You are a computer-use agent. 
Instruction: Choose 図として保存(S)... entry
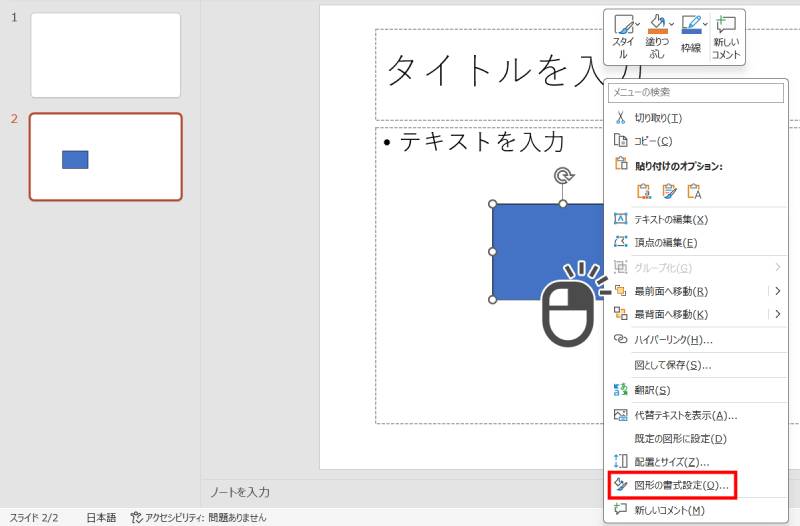click(695, 365)
